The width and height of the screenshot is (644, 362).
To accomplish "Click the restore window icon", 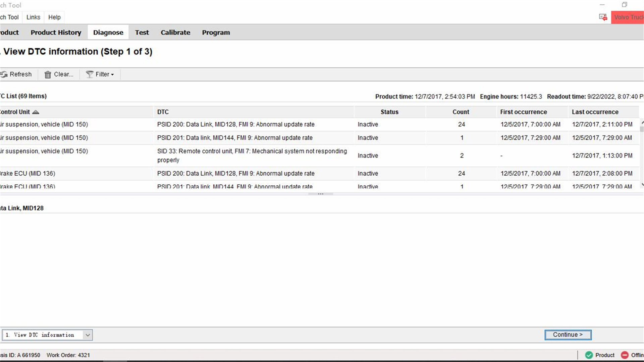I will click(624, 5).
